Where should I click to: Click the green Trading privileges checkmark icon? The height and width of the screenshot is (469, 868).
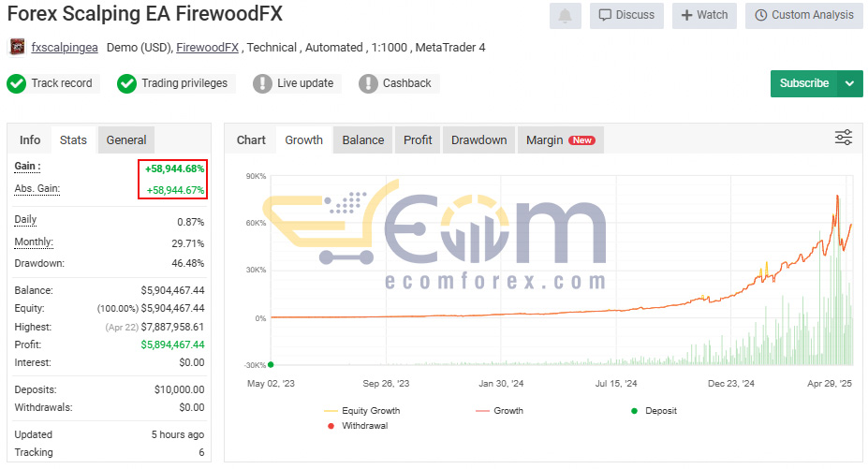(x=126, y=83)
